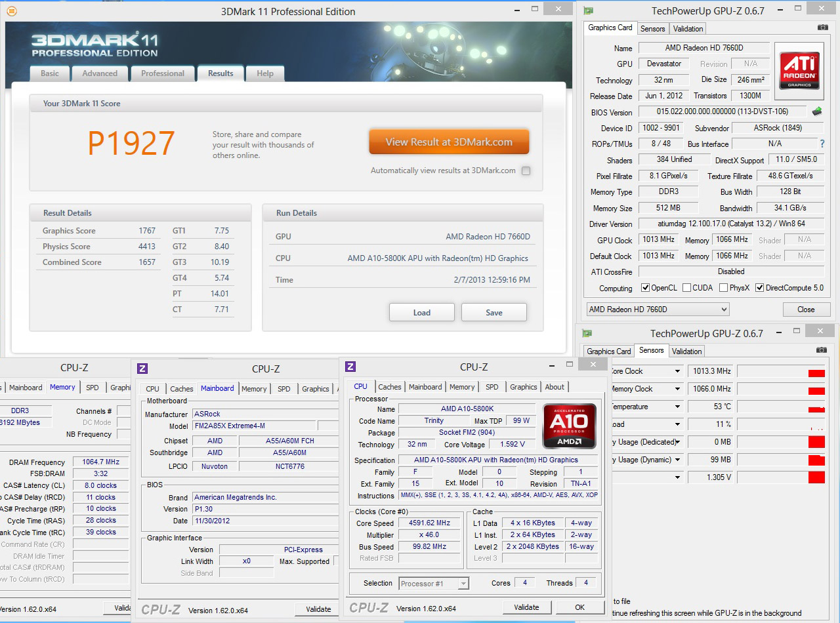
Task: Expand the Load sensor dropdown in GPU-Z
Action: (677, 424)
